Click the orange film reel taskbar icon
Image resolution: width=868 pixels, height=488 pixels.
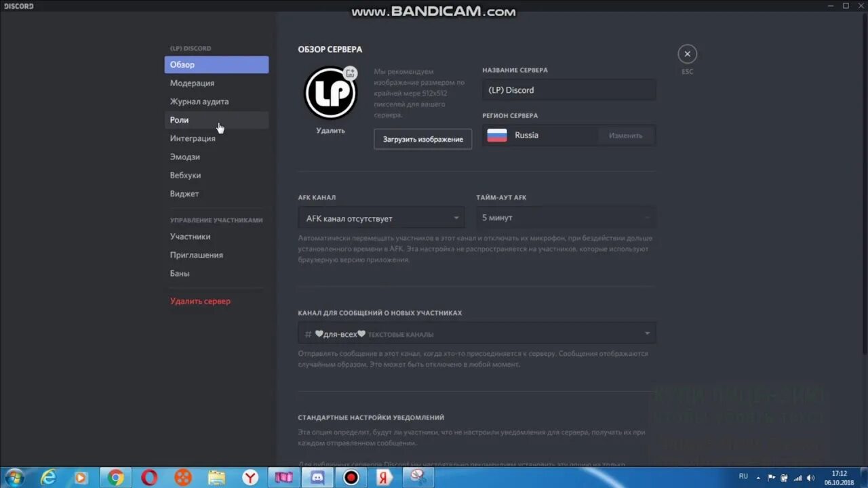click(x=182, y=477)
